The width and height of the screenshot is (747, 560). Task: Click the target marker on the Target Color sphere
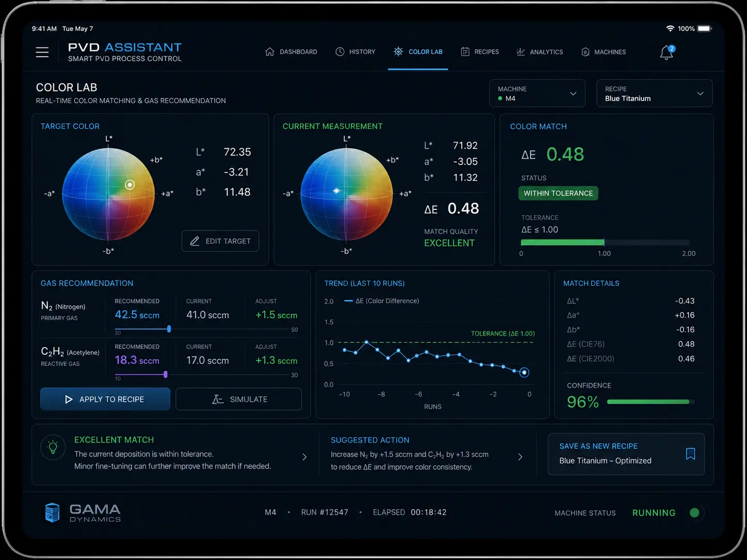tap(130, 185)
